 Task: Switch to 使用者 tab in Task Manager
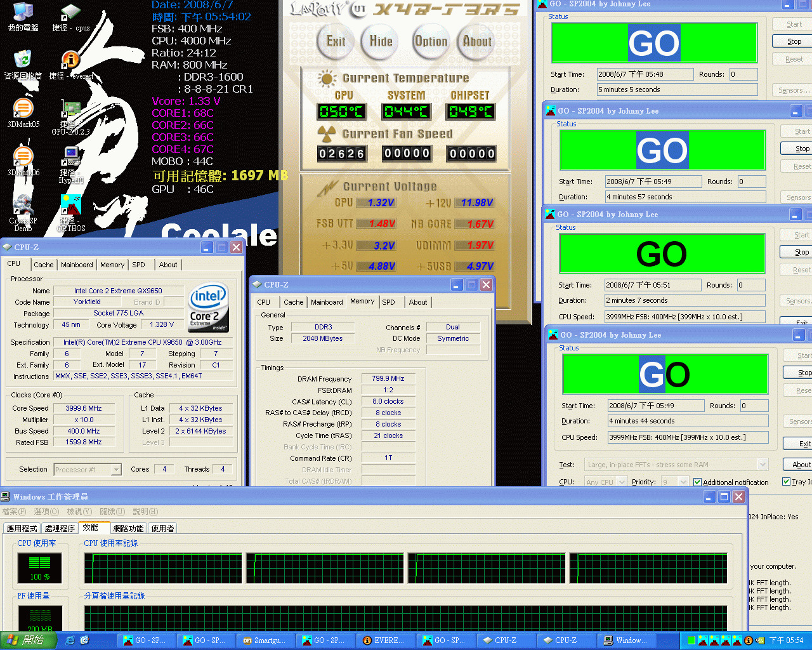(162, 528)
